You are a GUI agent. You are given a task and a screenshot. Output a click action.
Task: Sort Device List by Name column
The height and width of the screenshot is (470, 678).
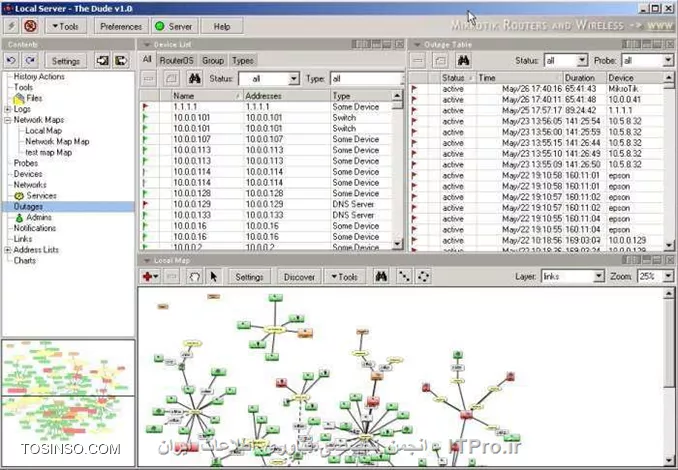pos(207,96)
